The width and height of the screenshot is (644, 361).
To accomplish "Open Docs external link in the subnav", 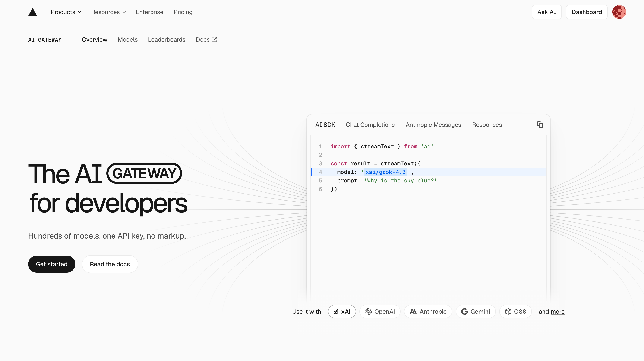I will click(x=206, y=39).
